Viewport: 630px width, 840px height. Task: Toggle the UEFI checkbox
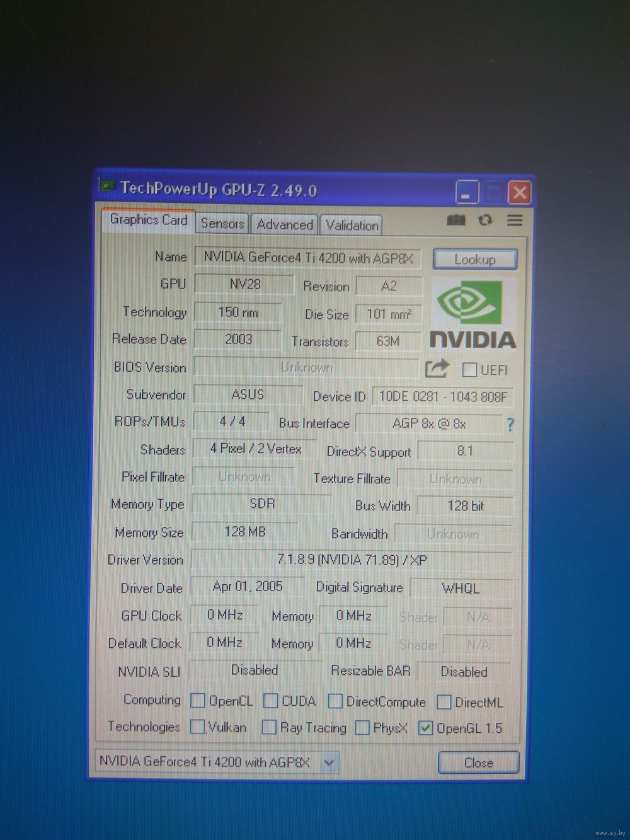tap(469, 370)
